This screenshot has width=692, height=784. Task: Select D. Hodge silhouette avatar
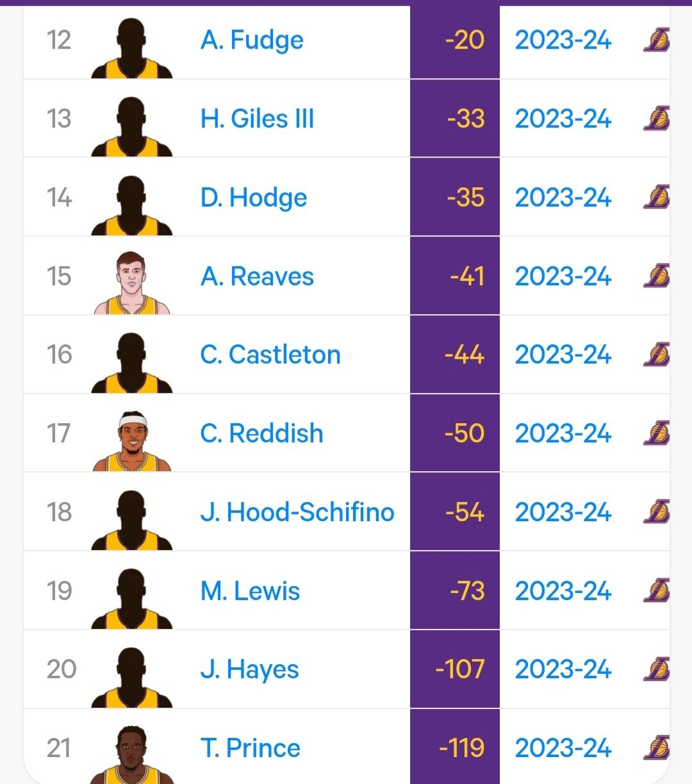pyautogui.click(x=132, y=205)
